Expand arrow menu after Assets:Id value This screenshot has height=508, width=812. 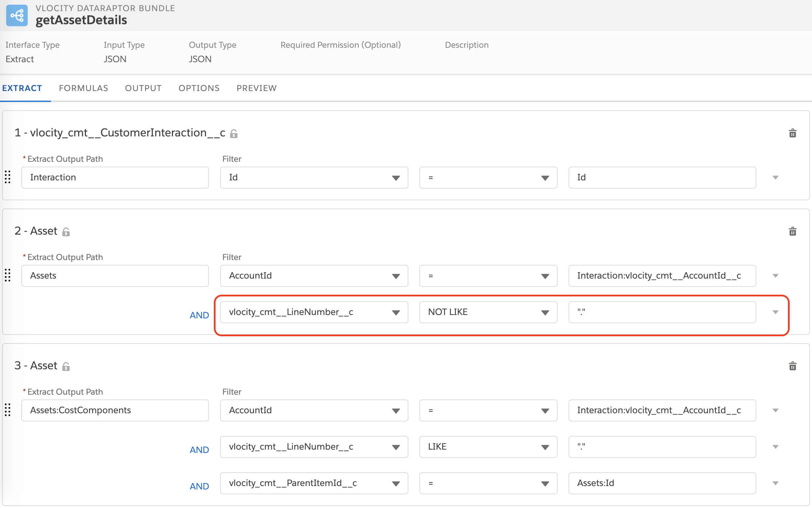pos(776,483)
